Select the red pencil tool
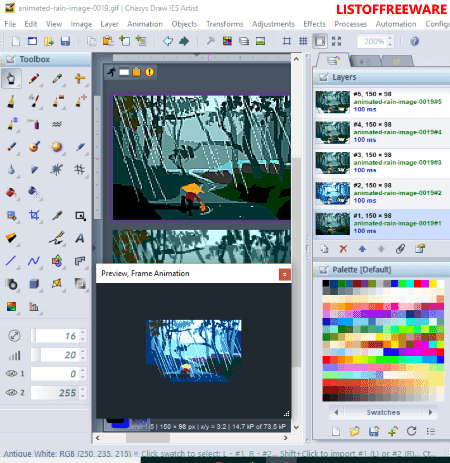The image size is (450, 463). pos(34,79)
